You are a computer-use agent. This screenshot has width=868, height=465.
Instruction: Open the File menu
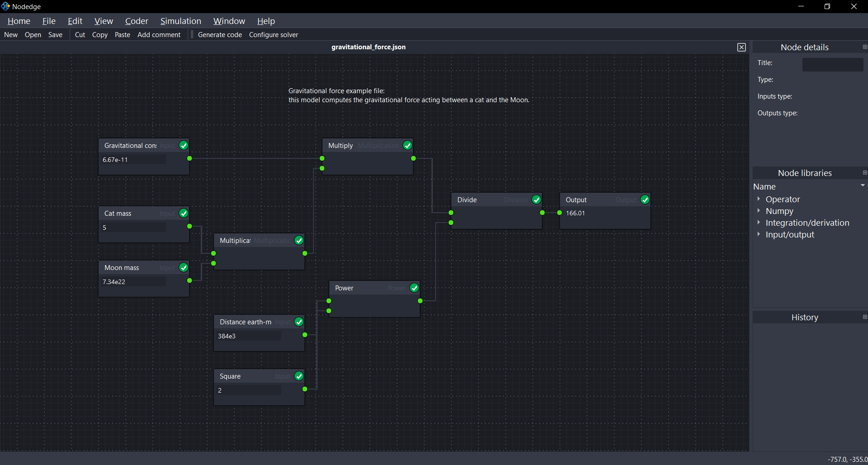pos(49,21)
